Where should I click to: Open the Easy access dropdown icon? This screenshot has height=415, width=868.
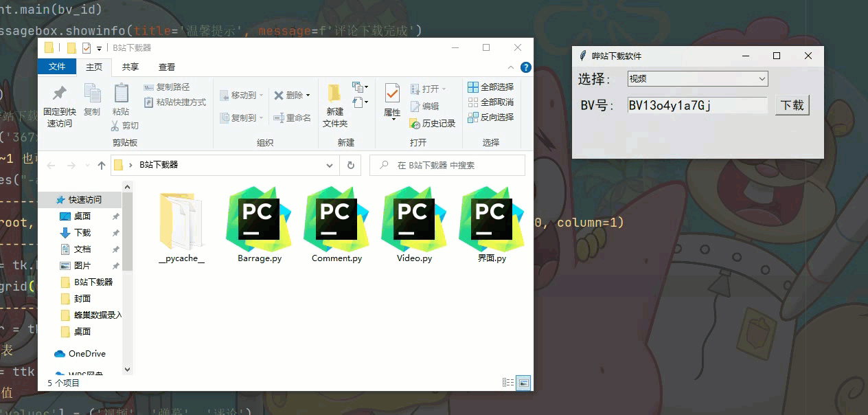pos(361,102)
